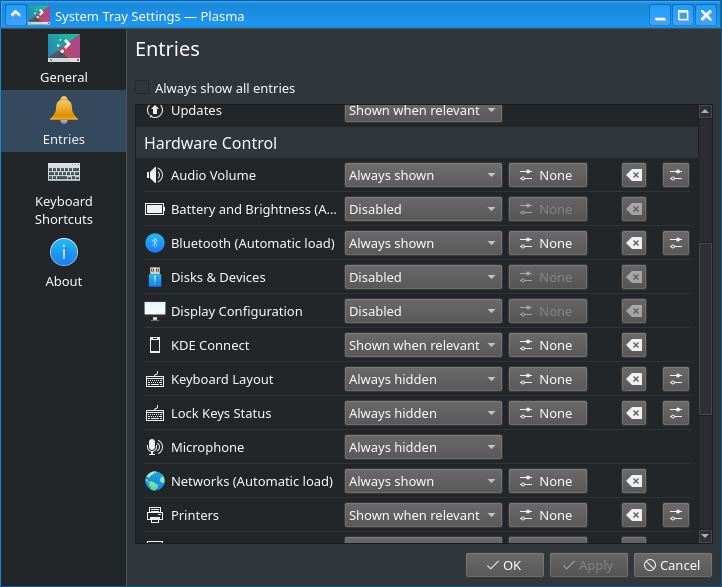722x587 pixels.
Task: Open Keyboard Layout configure settings
Action: coord(675,379)
